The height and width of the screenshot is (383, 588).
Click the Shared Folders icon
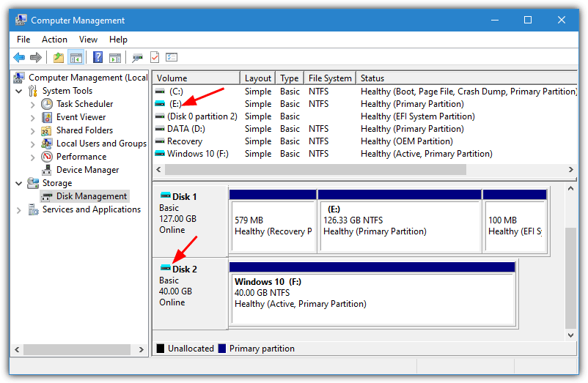click(46, 130)
